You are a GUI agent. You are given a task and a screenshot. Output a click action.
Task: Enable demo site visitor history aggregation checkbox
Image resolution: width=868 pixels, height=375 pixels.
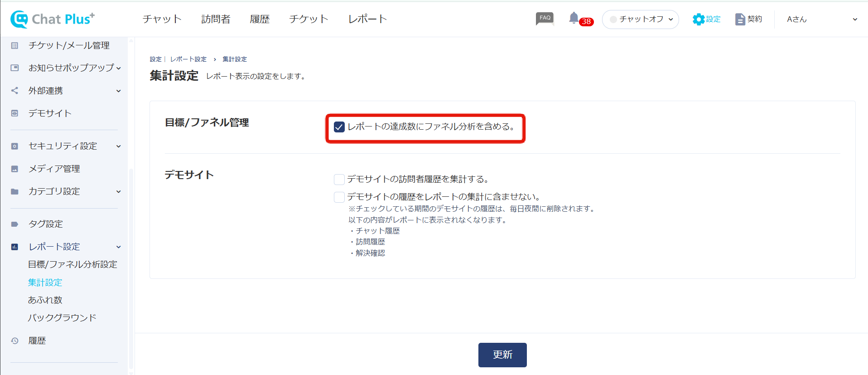[339, 180]
